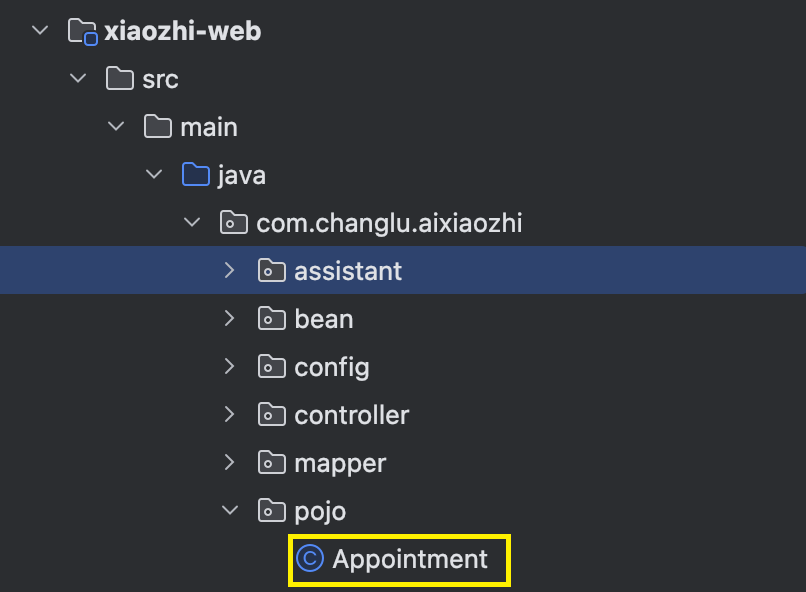Expand the assistant package
806x592 pixels.
(229, 270)
